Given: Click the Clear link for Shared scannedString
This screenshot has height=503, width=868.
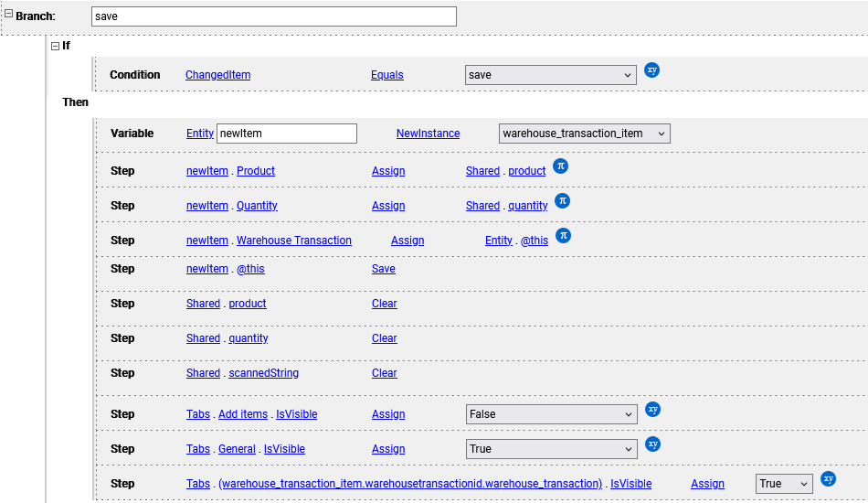Looking at the screenshot, I should 384,373.
